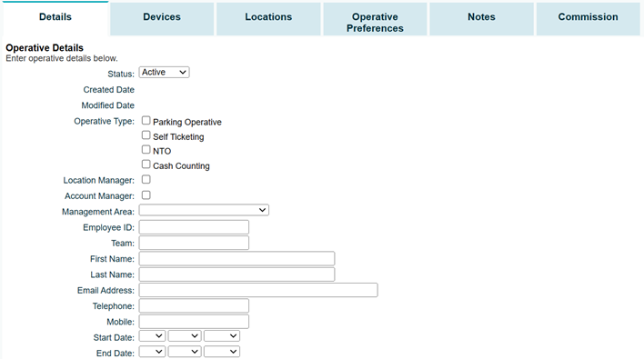
Task: Open the Start Date month dropdown
Action: point(185,336)
